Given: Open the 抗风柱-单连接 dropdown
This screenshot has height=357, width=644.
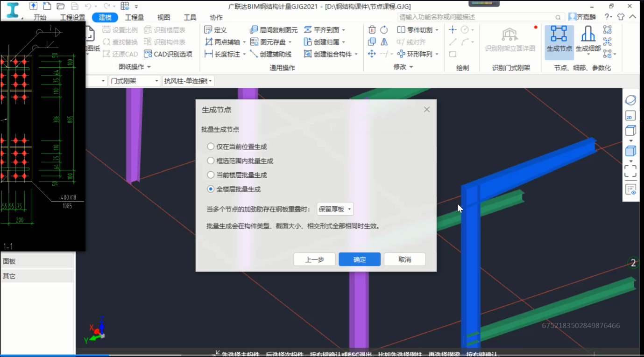Looking at the screenshot, I should click(188, 81).
